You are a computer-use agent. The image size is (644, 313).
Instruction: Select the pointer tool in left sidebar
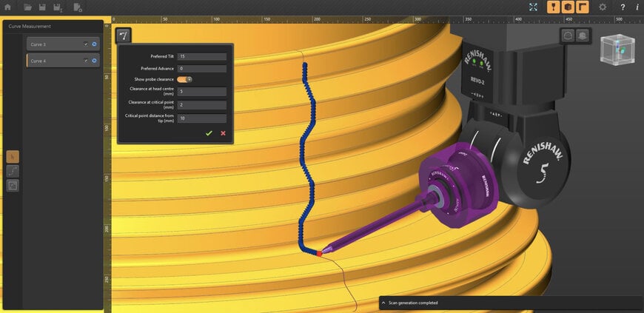click(13, 157)
